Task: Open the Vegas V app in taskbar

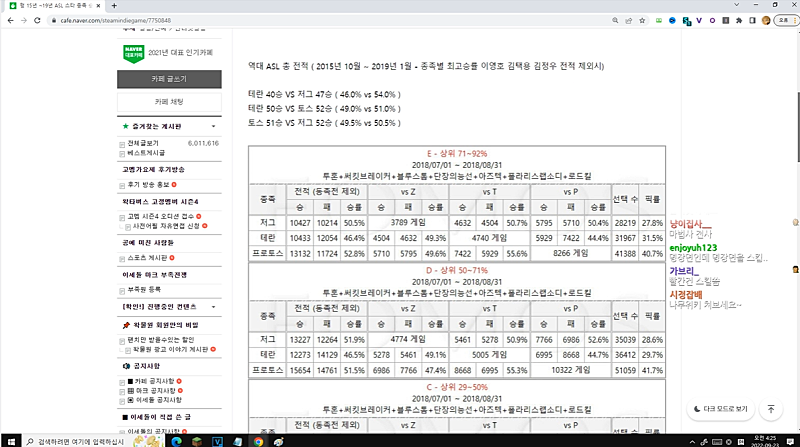Action: (x=217, y=441)
